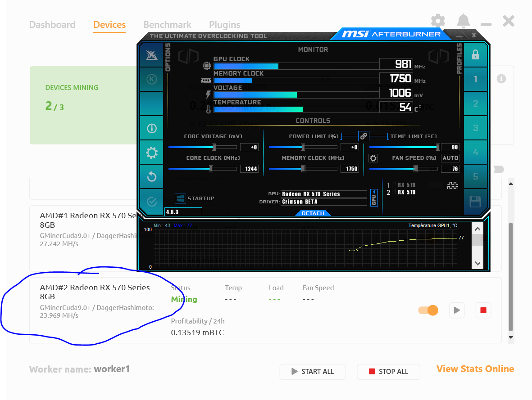Click START ALL button
The height and width of the screenshot is (400, 532).
pos(313,372)
